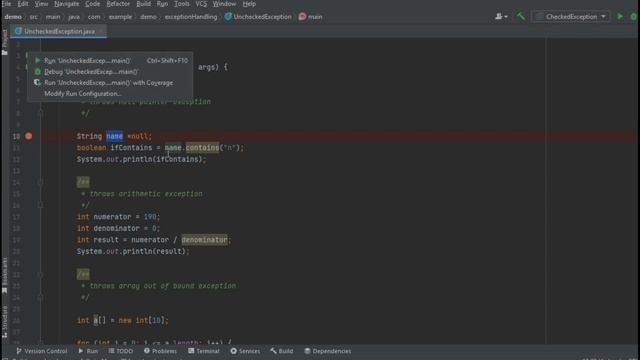Click 'System.out.println(result);' statement
The height and width of the screenshot is (360, 640).
133,251
